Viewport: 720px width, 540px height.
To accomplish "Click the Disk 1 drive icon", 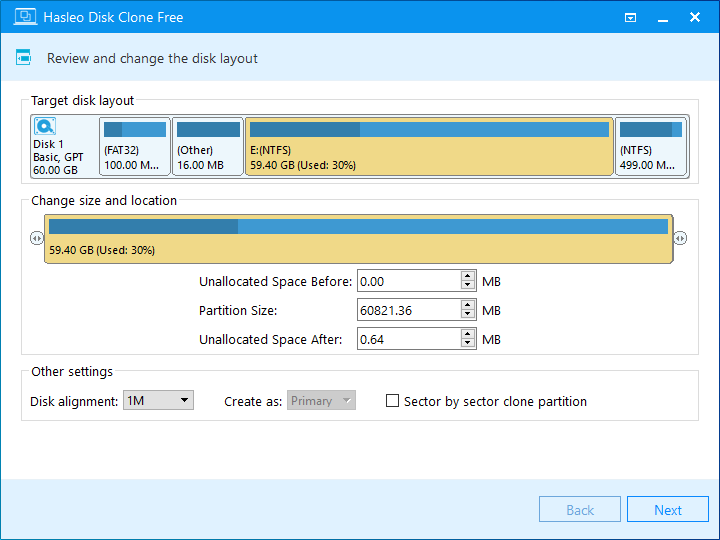I will coord(45,127).
